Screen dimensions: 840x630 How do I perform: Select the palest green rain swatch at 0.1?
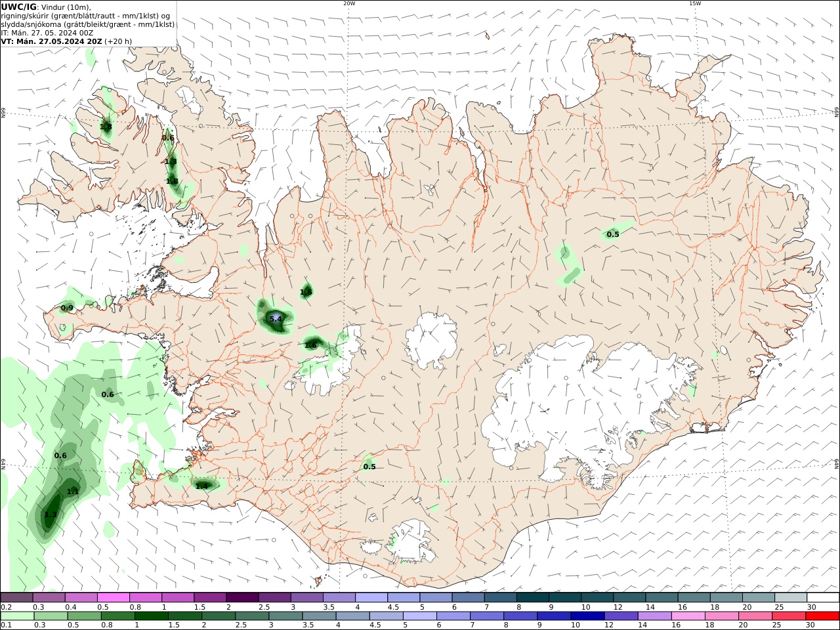[17, 616]
